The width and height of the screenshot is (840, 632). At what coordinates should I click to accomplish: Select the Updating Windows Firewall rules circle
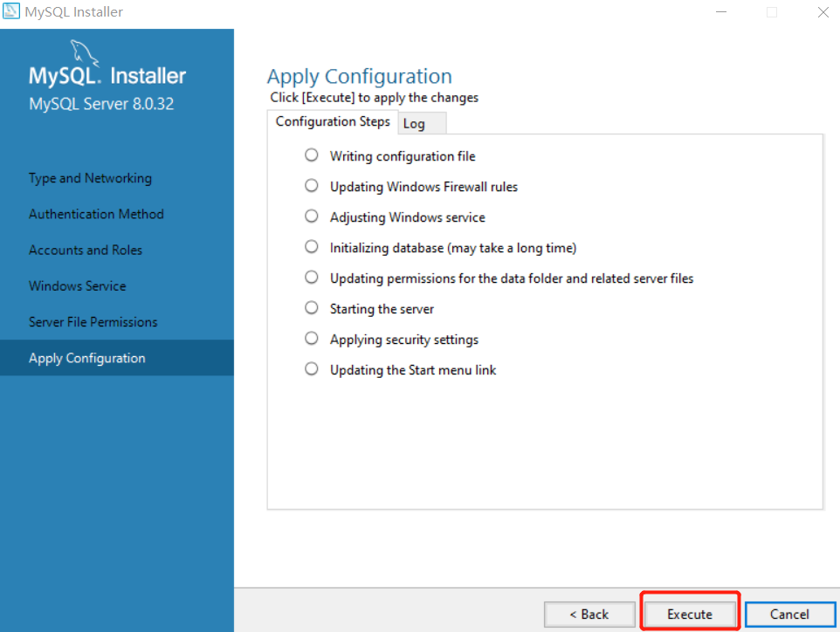click(311, 186)
